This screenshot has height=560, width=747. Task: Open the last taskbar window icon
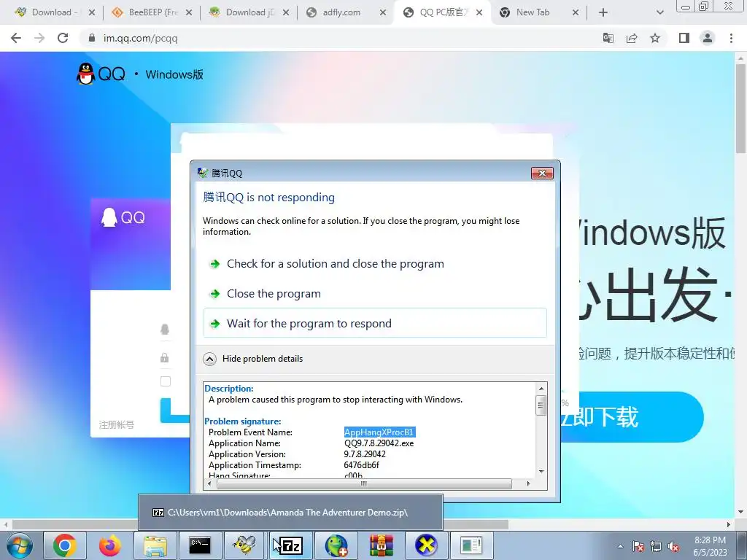(x=471, y=545)
